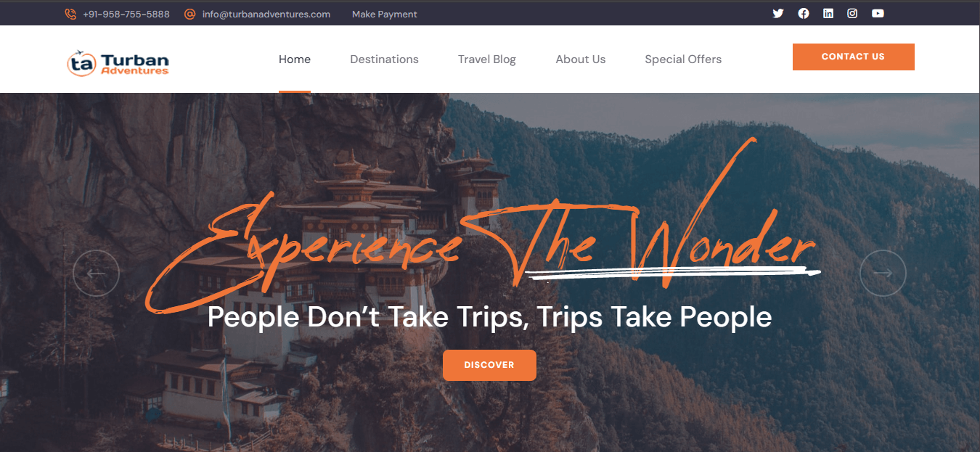The width and height of the screenshot is (980, 452).
Task: Open the YouTube social icon
Action: point(878,13)
